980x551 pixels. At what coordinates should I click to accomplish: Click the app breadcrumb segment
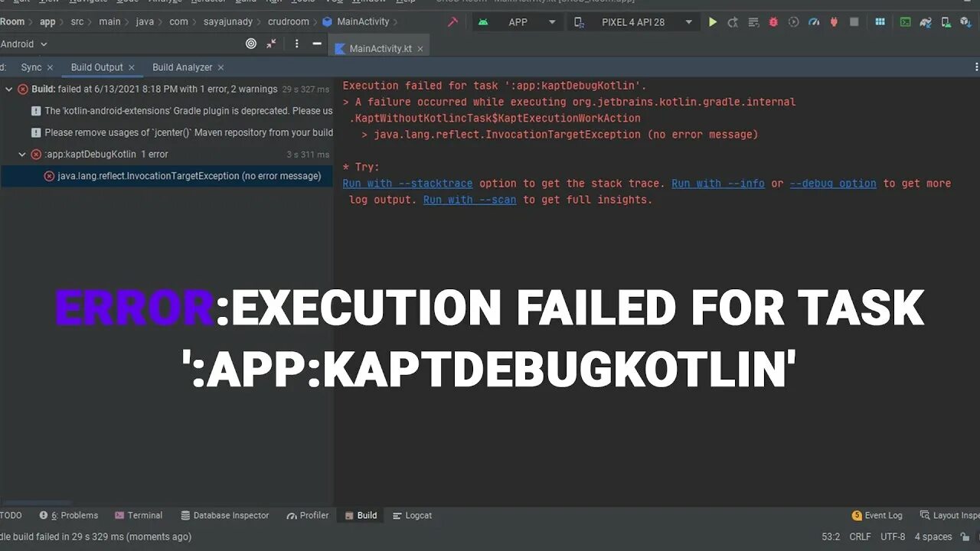click(x=47, y=22)
